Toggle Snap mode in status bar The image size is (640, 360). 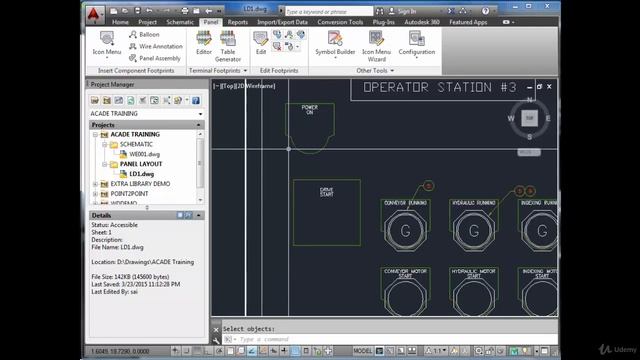pos(187,351)
